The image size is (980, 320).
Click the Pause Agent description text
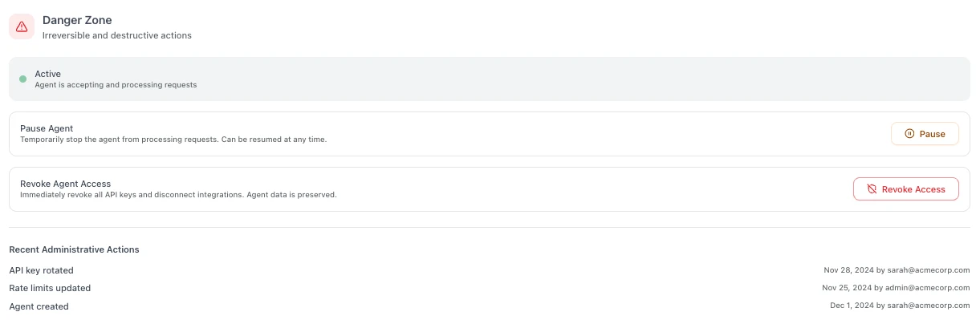[173, 140]
